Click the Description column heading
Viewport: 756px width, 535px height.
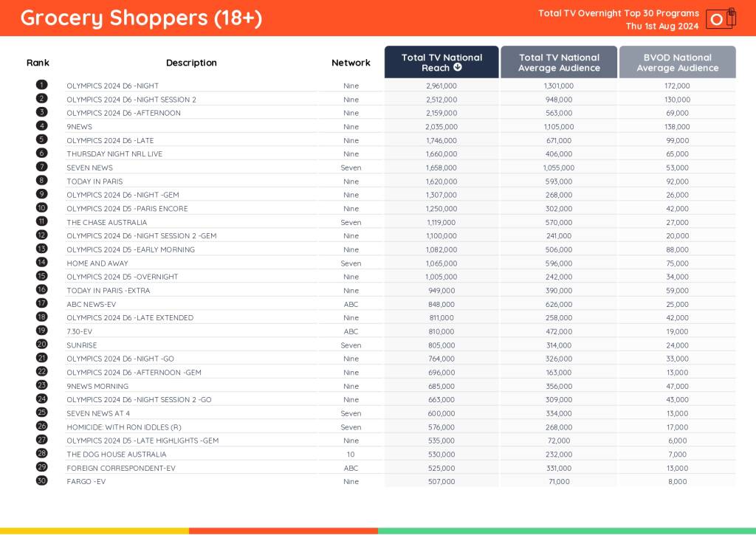click(x=191, y=63)
